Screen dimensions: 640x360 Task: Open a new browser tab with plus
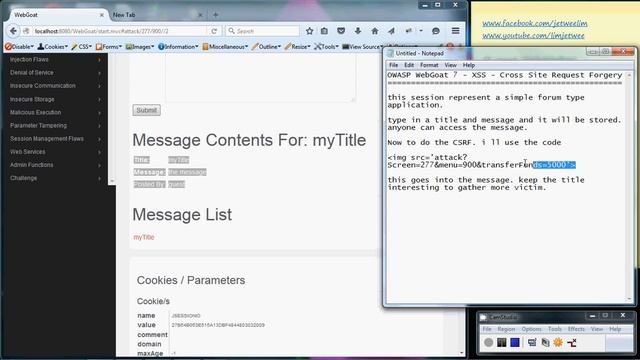(x=216, y=15)
